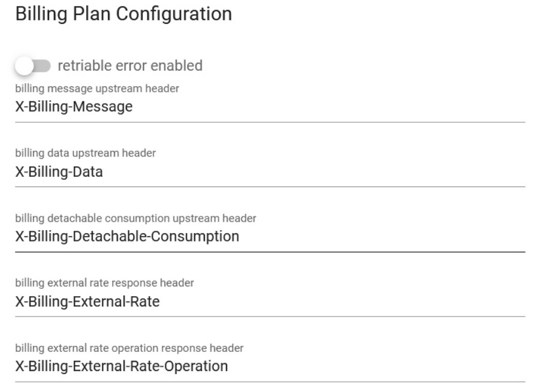Screen dimensions: 538x392
Task: Toggle the retriable error enabled switch
Action: (x=34, y=66)
